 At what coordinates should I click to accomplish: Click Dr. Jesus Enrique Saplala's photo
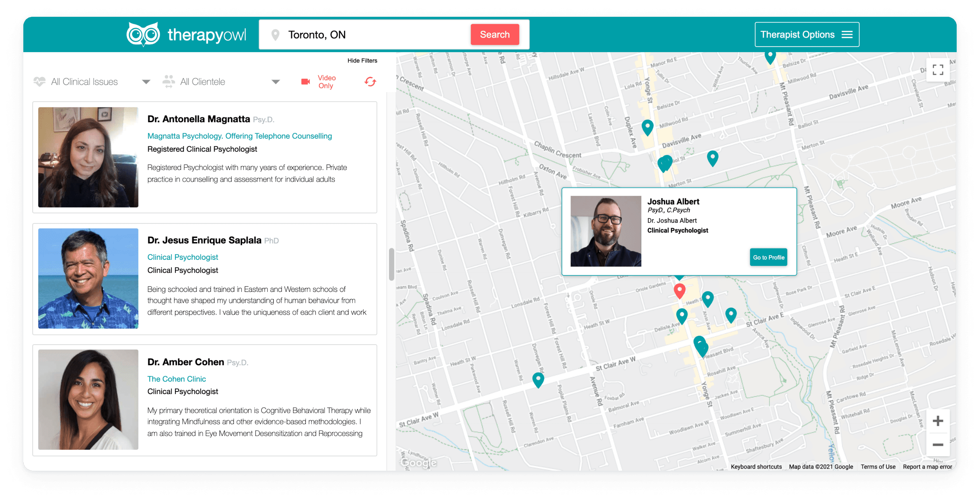coord(88,278)
